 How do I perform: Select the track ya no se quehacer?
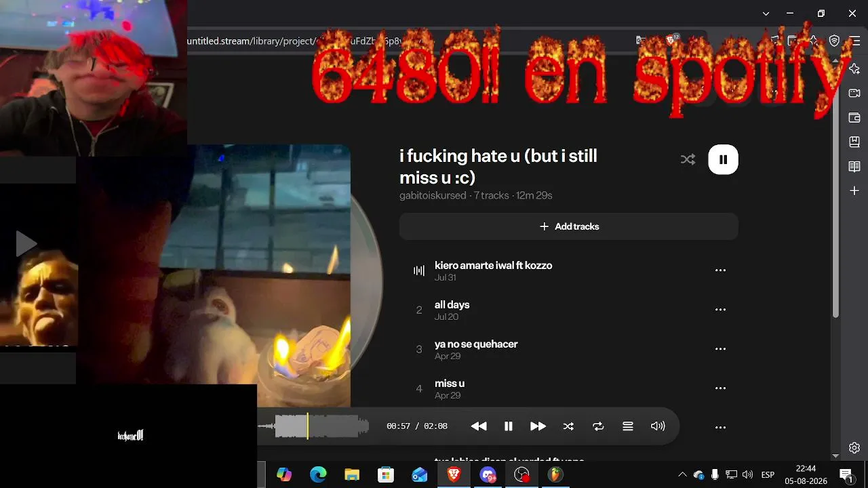[x=476, y=344]
